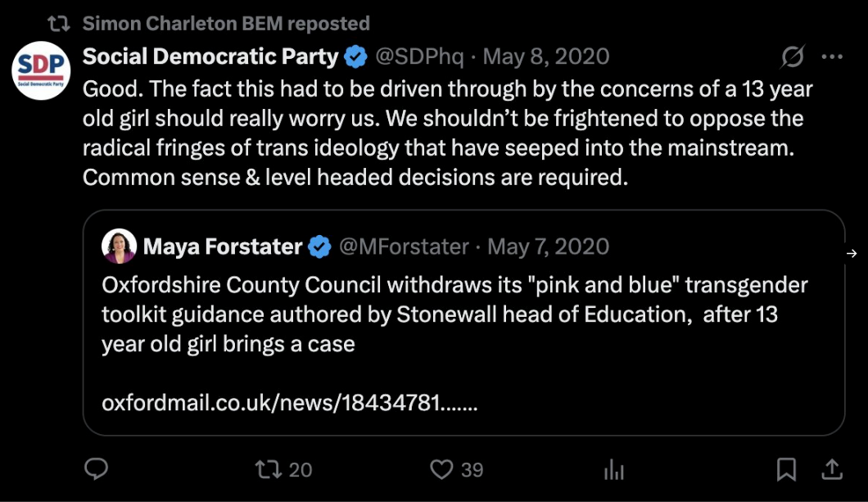This screenshot has width=868, height=502.
Task: Open Maya Forstater's quoted tweet text
Action: [x=454, y=314]
